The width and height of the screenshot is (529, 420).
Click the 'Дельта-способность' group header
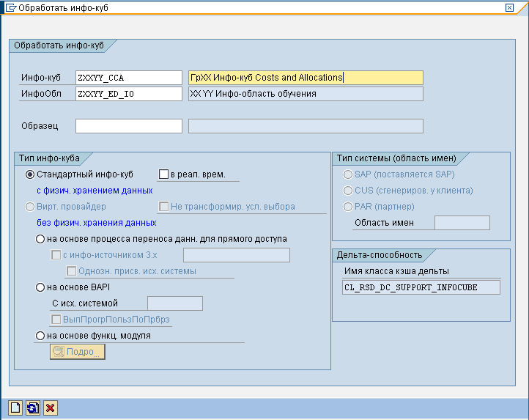pyautogui.click(x=380, y=255)
